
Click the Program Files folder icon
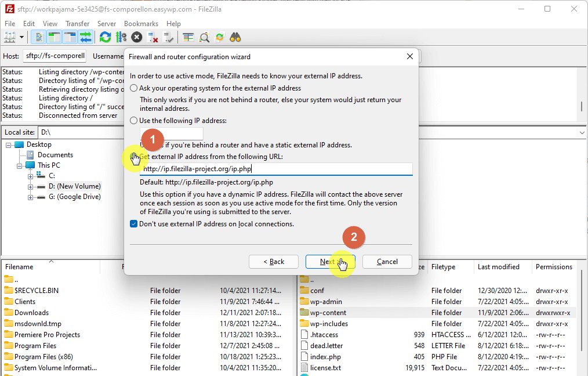click(8, 346)
